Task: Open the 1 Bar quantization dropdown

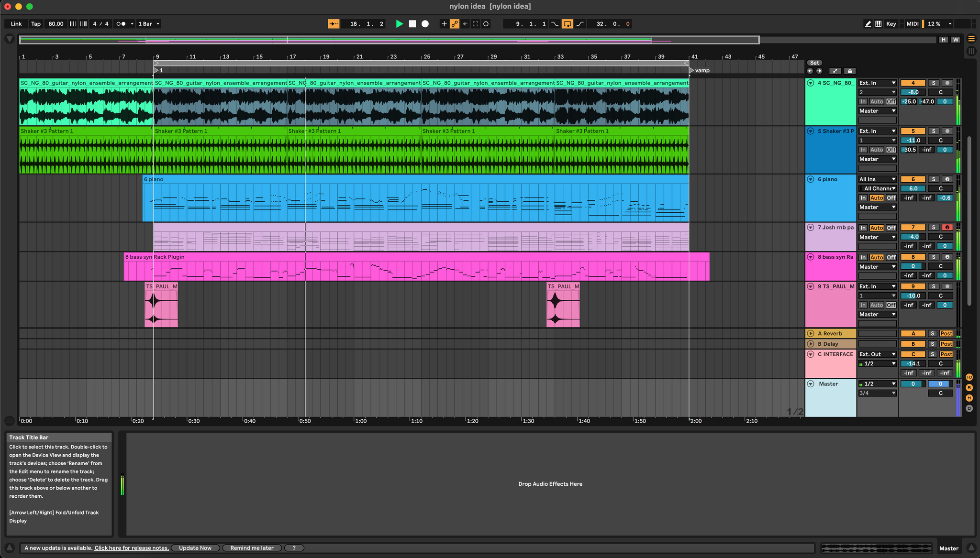Action: coord(149,24)
